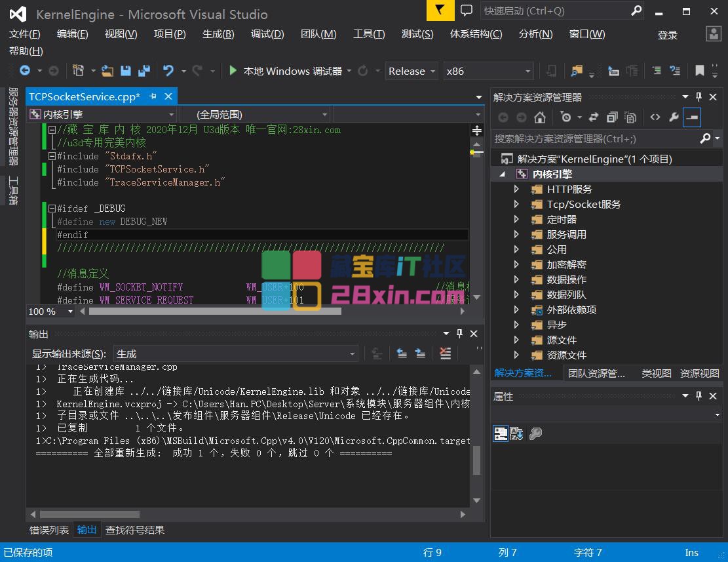728x562 pixels.
Task: Click the Undo arrow icon
Action: [168, 71]
